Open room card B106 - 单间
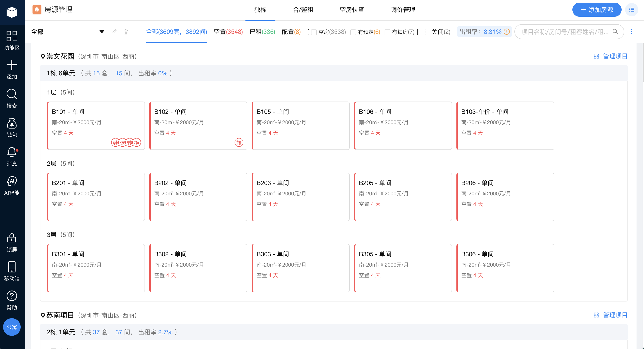644x349 pixels. point(403,125)
